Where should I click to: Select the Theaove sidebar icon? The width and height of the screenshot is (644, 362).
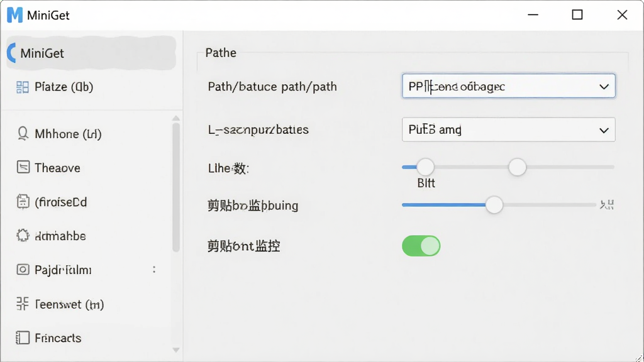[23, 167]
